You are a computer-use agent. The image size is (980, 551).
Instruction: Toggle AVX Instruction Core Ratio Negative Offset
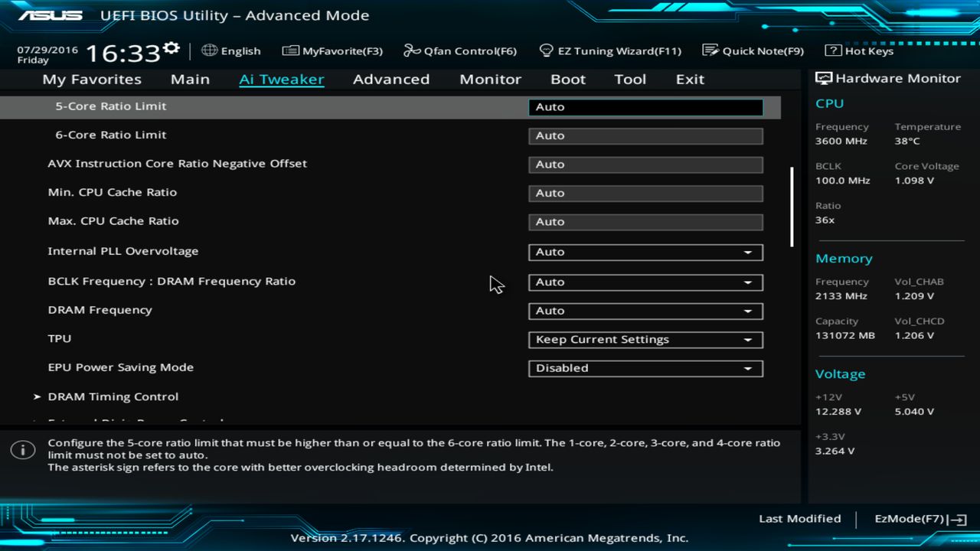(x=645, y=164)
